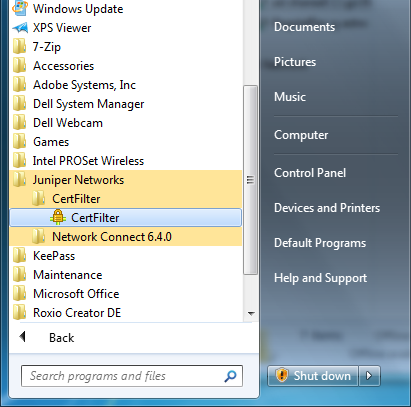
Task: Go Back to the main Start menu
Action: click(62, 337)
